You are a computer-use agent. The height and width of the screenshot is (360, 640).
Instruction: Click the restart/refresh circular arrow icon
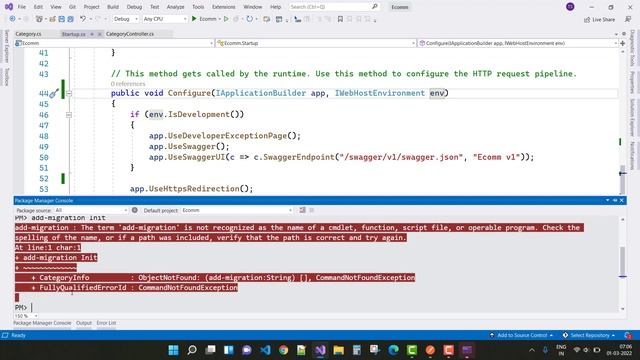249,19
